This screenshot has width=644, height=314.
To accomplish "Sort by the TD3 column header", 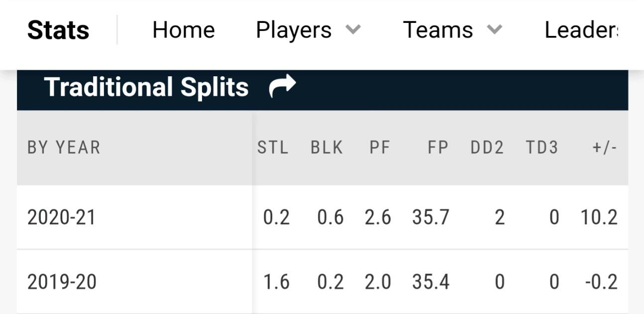I will [541, 148].
